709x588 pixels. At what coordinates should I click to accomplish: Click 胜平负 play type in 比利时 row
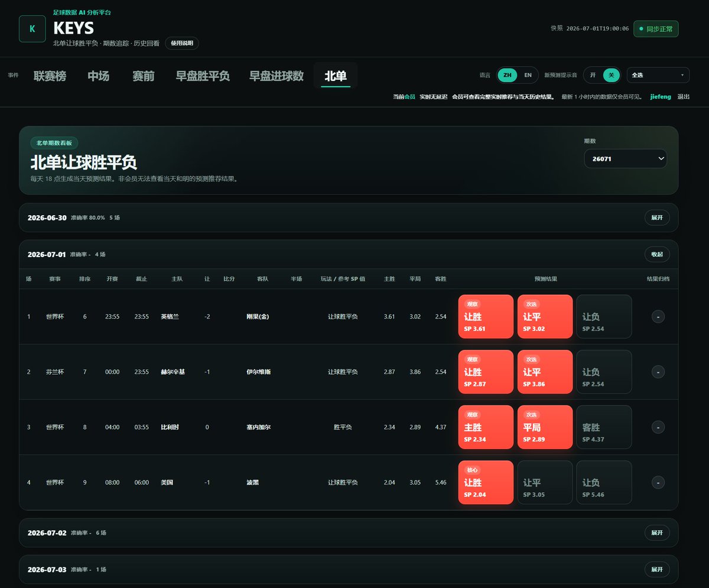tap(343, 427)
